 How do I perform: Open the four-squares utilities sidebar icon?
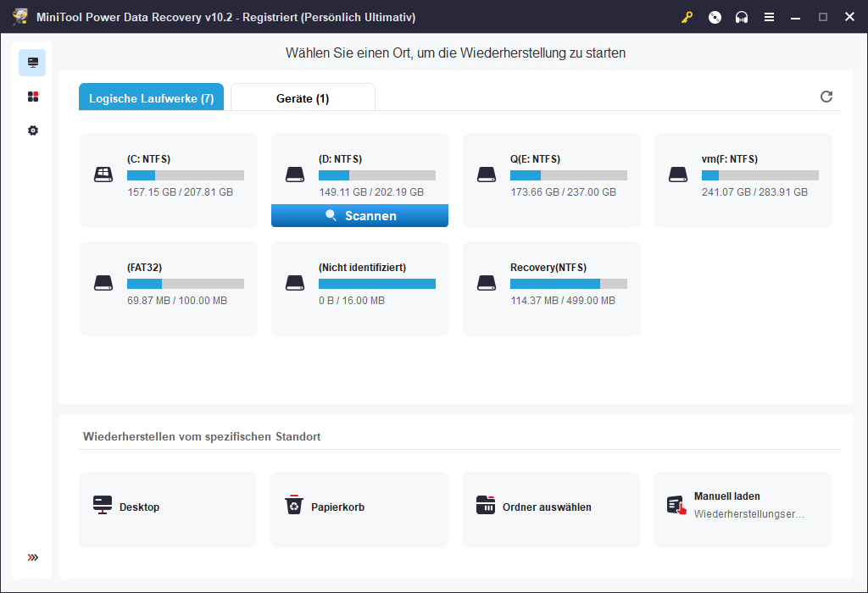tap(33, 97)
